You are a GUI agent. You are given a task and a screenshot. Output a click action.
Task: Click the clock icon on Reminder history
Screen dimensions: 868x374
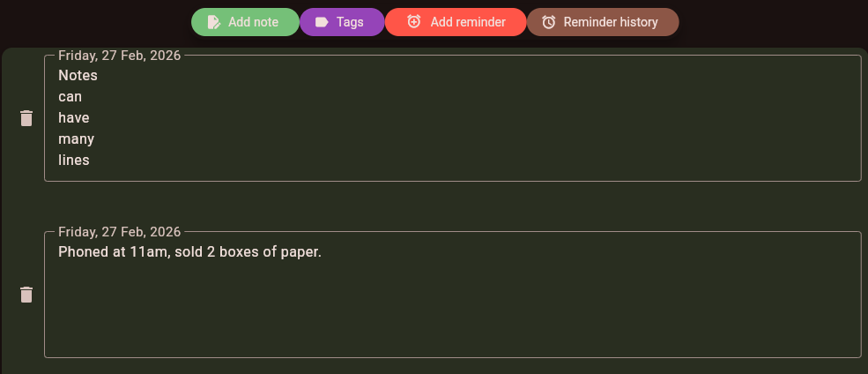(x=548, y=22)
